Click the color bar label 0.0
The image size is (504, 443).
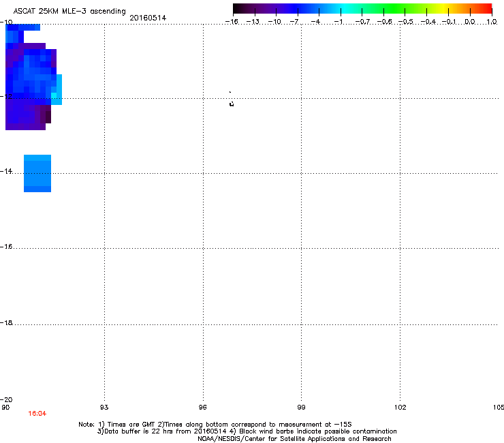click(x=470, y=22)
